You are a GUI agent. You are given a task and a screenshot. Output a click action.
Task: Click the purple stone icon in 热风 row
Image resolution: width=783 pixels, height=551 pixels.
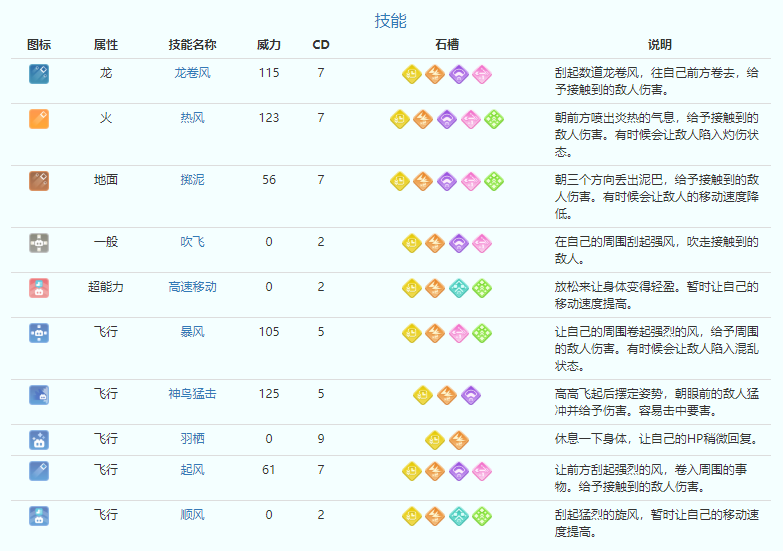pos(447,119)
